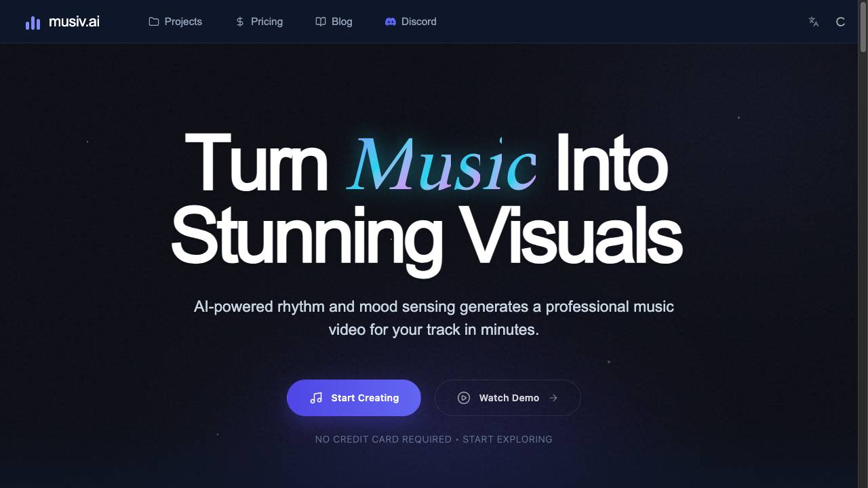
Task: Click the "AI-powered rhythm and mood sensing" description
Action: click(x=434, y=318)
